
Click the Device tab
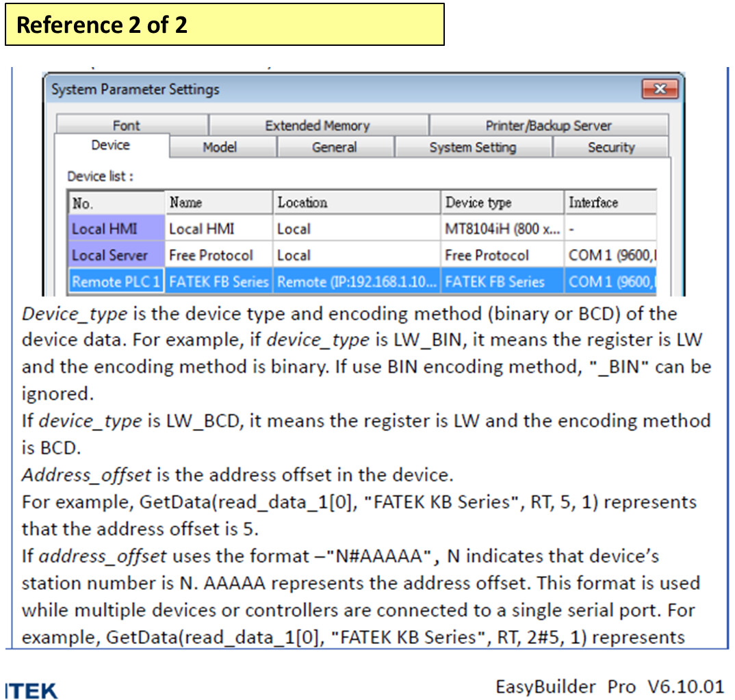pyautogui.click(x=112, y=145)
